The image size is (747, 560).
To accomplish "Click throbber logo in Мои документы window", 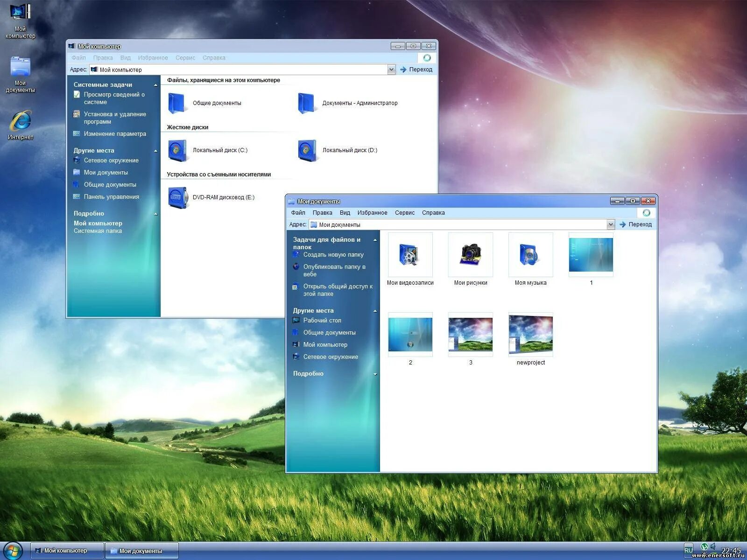I will [646, 213].
